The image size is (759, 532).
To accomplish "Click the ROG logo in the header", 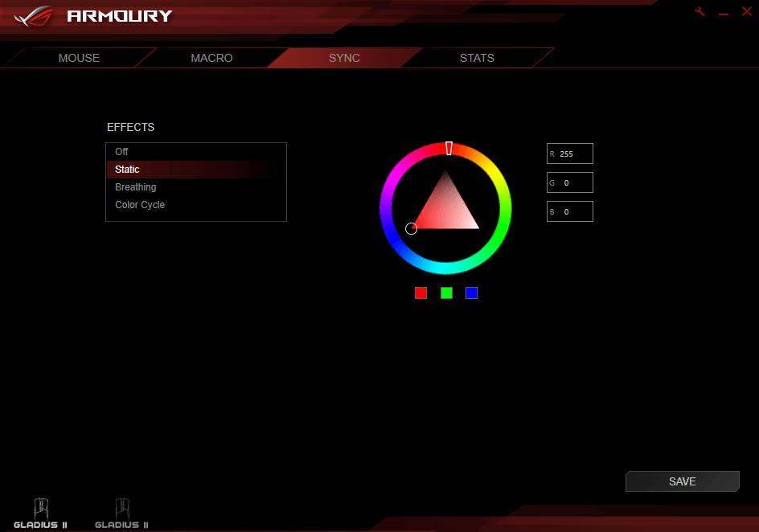I will click(x=34, y=15).
